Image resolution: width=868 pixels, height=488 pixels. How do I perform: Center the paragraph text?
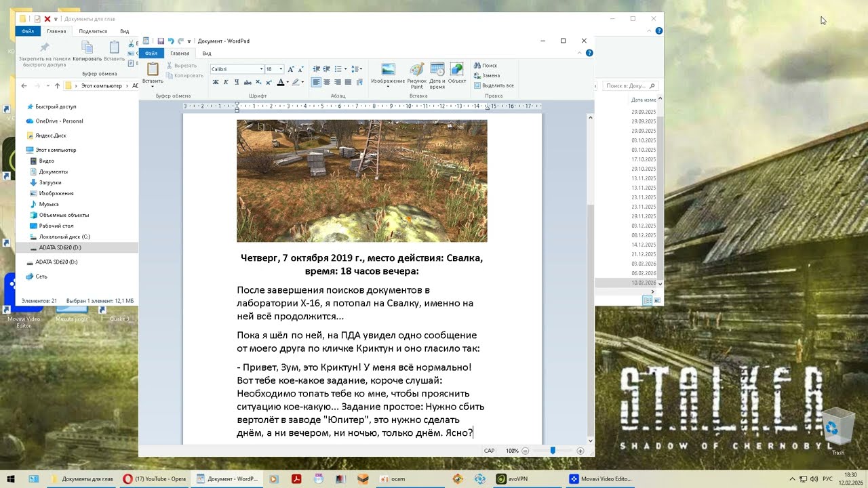[327, 82]
